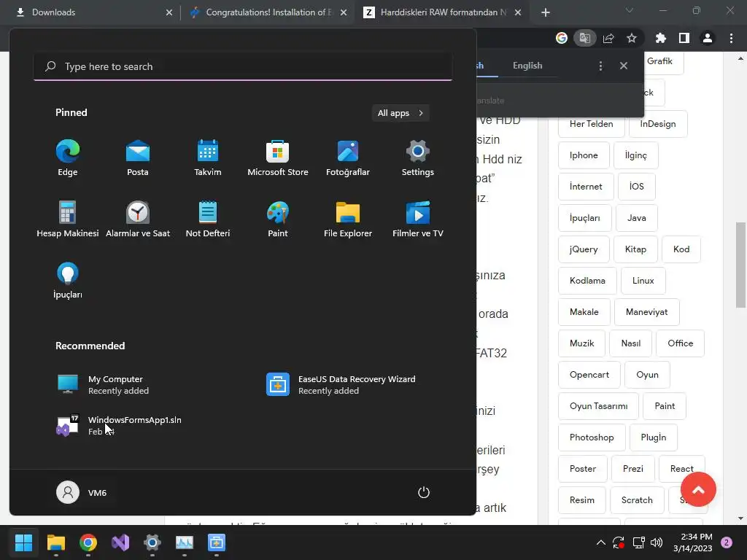Open EaseUS app on the taskbar
This screenshot has height=560, width=747.
pos(216,542)
